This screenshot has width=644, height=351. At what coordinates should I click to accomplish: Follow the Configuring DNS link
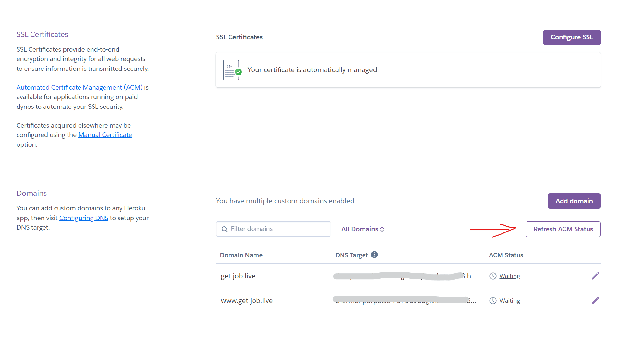click(84, 218)
